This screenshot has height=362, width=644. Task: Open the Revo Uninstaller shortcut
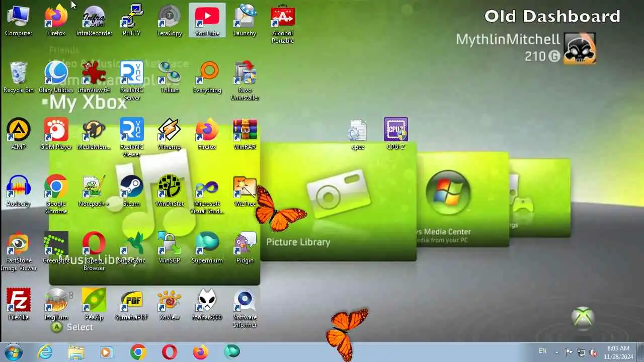(x=245, y=81)
